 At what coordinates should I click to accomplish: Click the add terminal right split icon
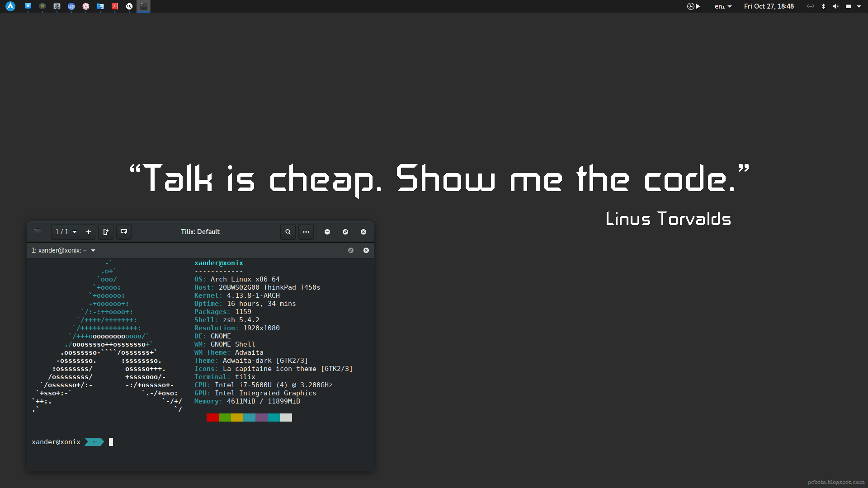coord(106,232)
